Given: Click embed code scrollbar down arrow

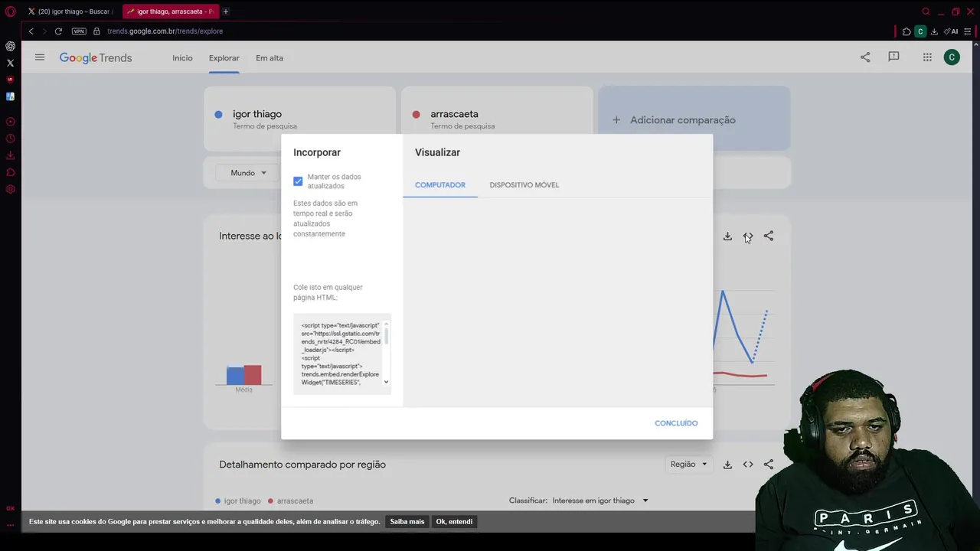Looking at the screenshot, I should pos(386,382).
